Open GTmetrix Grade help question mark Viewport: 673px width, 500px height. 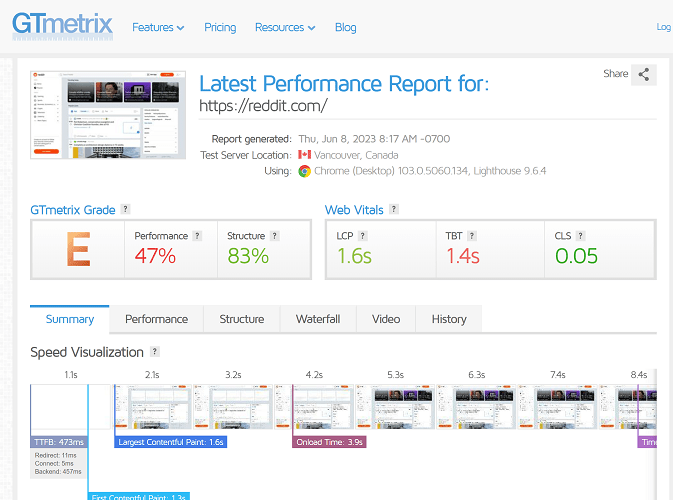pyautogui.click(x=125, y=209)
